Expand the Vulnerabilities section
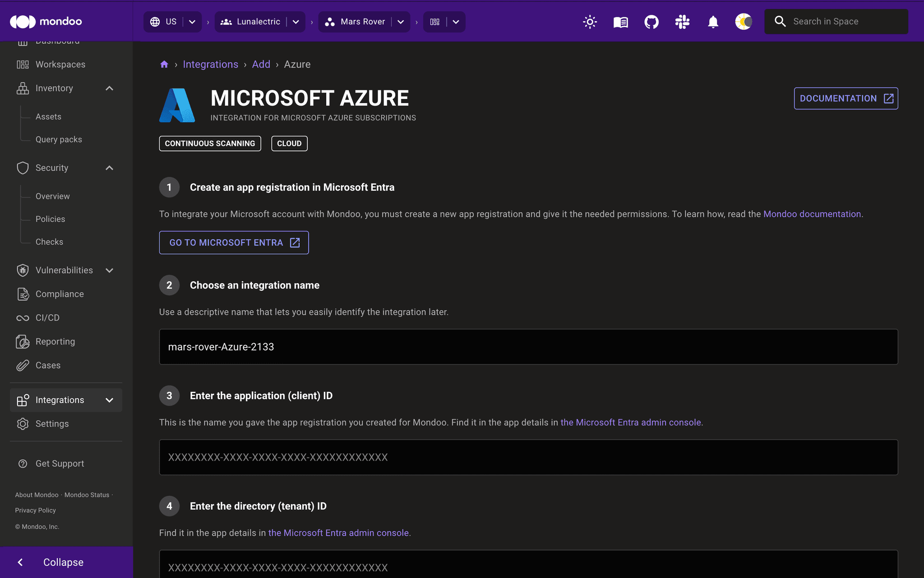The height and width of the screenshot is (578, 924). click(x=109, y=270)
